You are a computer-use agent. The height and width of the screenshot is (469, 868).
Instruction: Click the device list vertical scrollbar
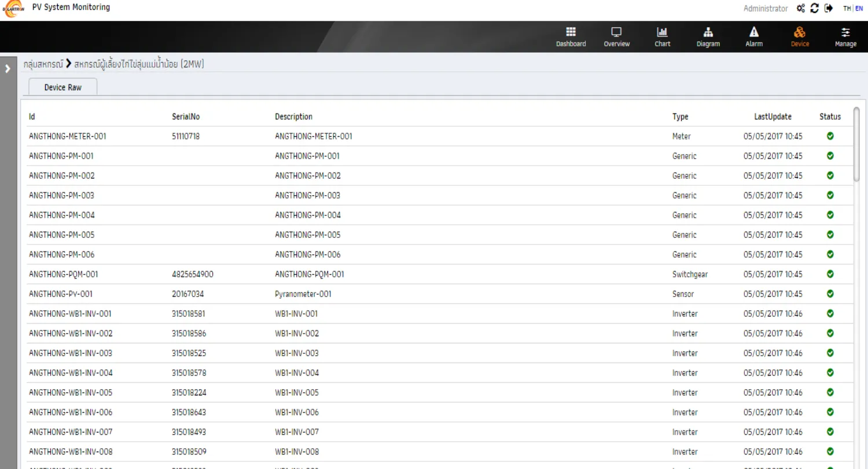pos(856,145)
